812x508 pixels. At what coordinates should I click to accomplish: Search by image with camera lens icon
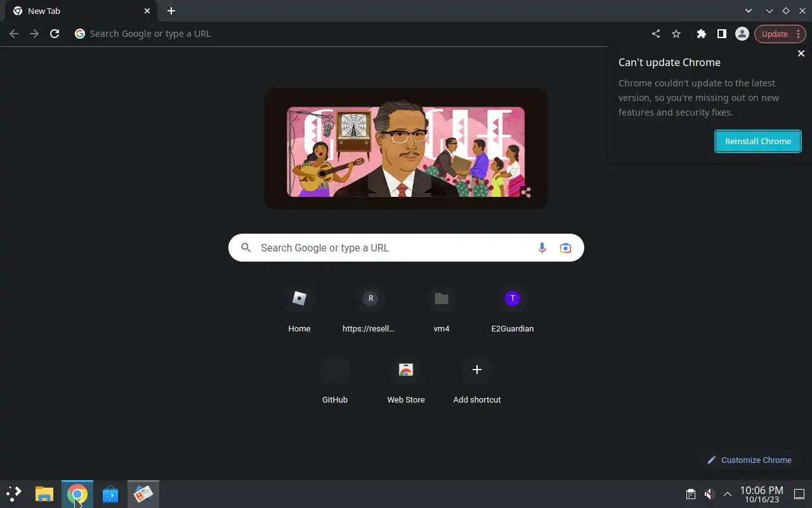tap(565, 248)
